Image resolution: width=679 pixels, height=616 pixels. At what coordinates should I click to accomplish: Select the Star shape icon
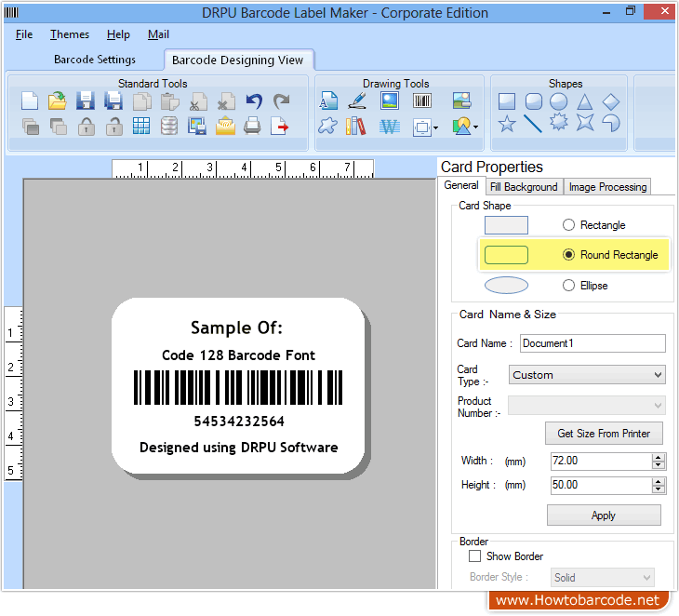click(507, 124)
